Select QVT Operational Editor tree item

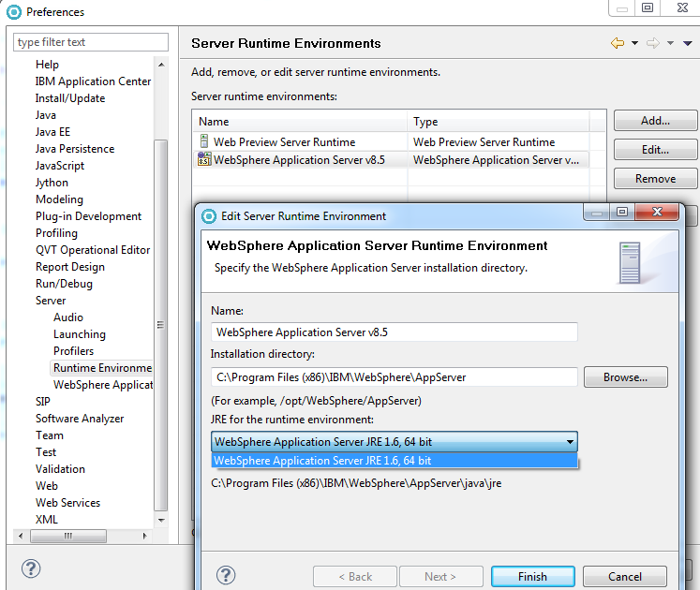tap(93, 250)
